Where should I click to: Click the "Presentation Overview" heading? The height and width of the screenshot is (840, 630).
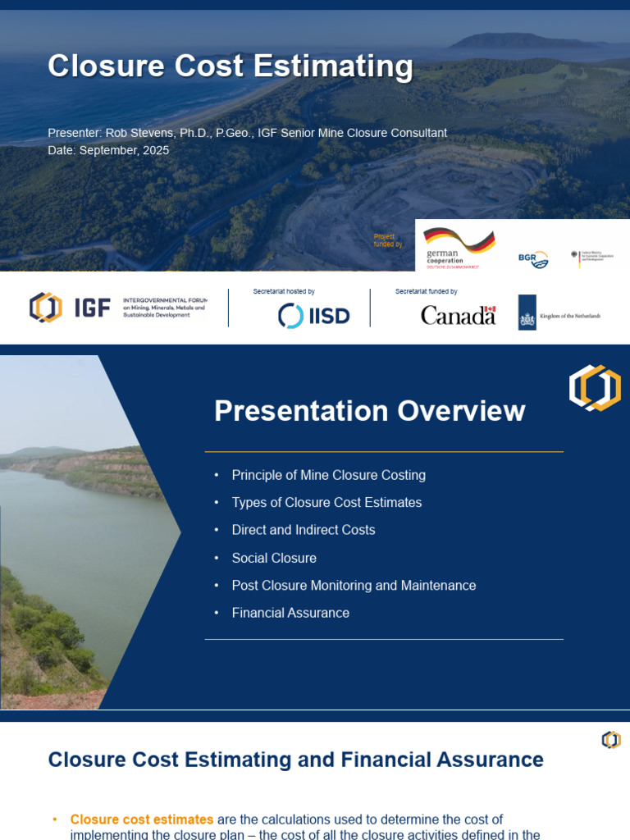[x=370, y=411]
